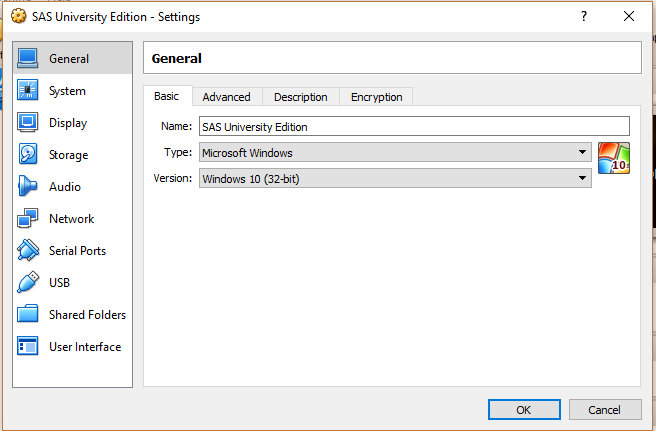Select the Network adapter icon

(x=28, y=219)
